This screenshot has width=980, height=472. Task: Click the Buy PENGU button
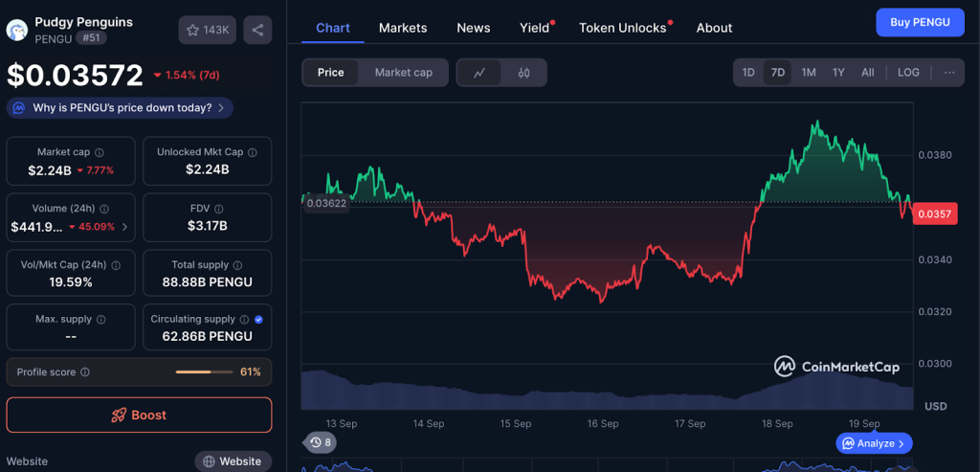pos(920,23)
